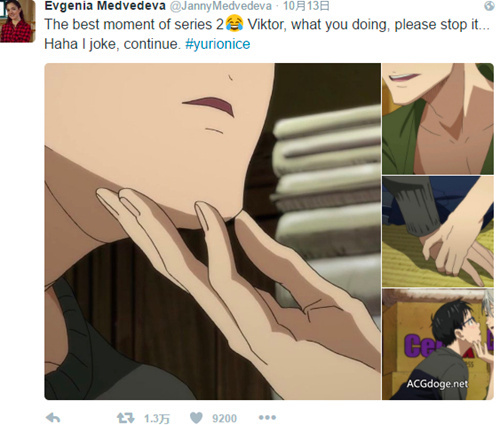Click the globe icon at top right

click(x=489, y=6)
